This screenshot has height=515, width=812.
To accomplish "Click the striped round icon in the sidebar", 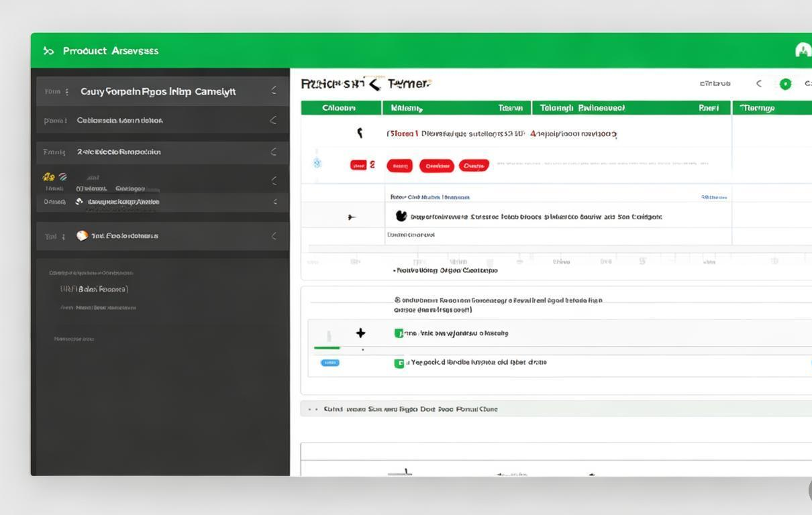I will [62, 177].
